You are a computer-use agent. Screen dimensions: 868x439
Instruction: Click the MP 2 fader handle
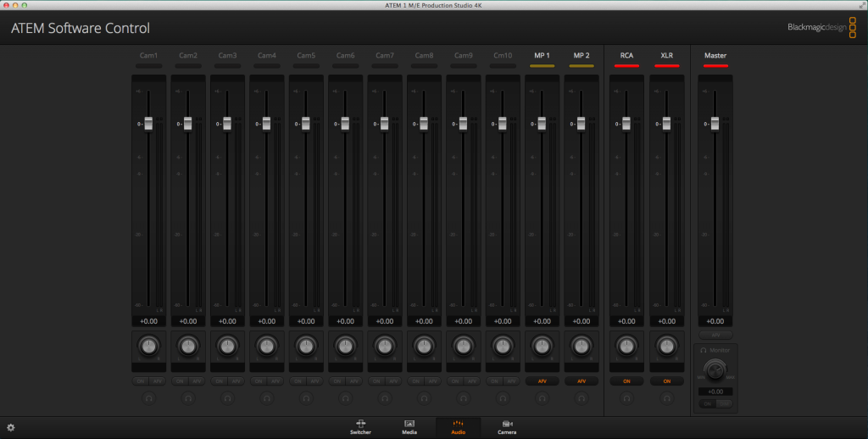(581, 124)
